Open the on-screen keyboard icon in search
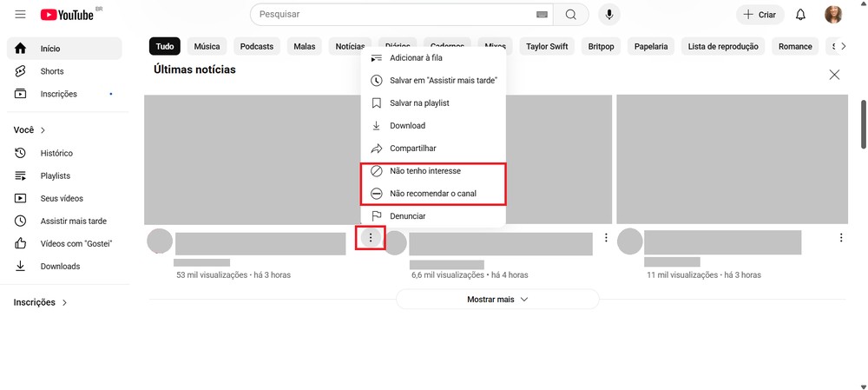 click(542, 15)
